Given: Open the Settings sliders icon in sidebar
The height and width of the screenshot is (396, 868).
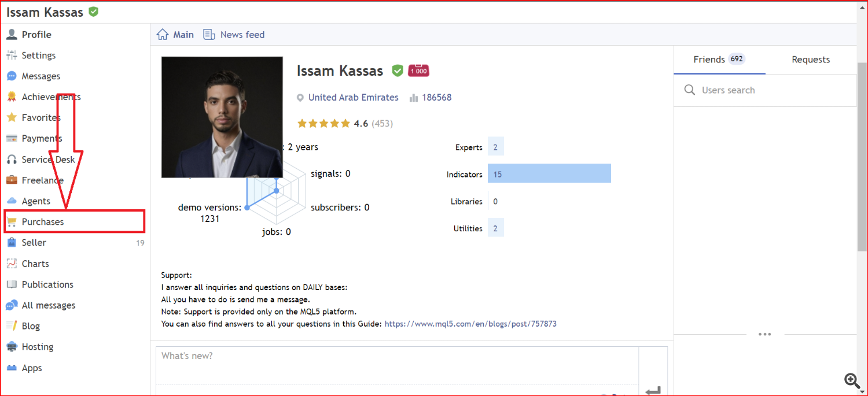Looking at the screenshot, I should coord(12,55).
